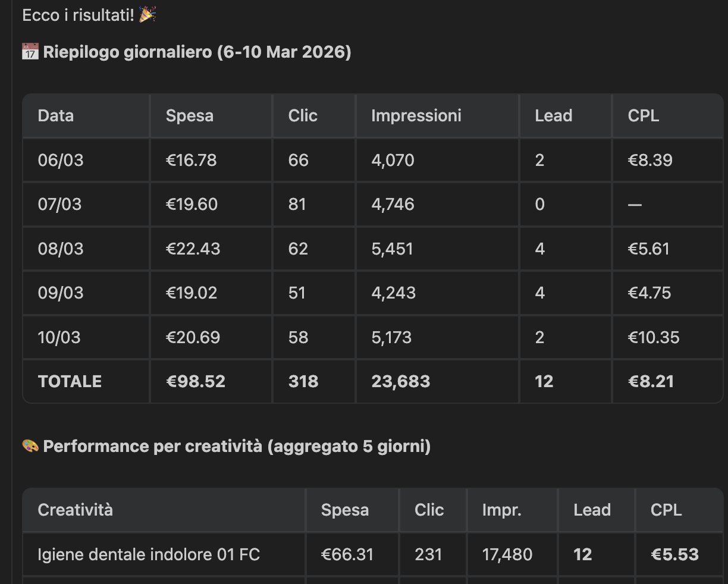Click the 10/03 date cell
This screenshot has width=728, height=584.
[x=59, y=337]
